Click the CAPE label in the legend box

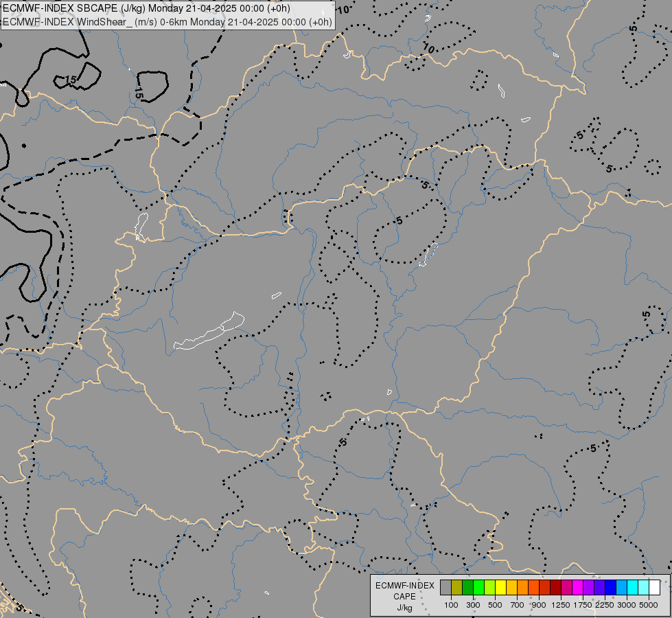[404, 597]
